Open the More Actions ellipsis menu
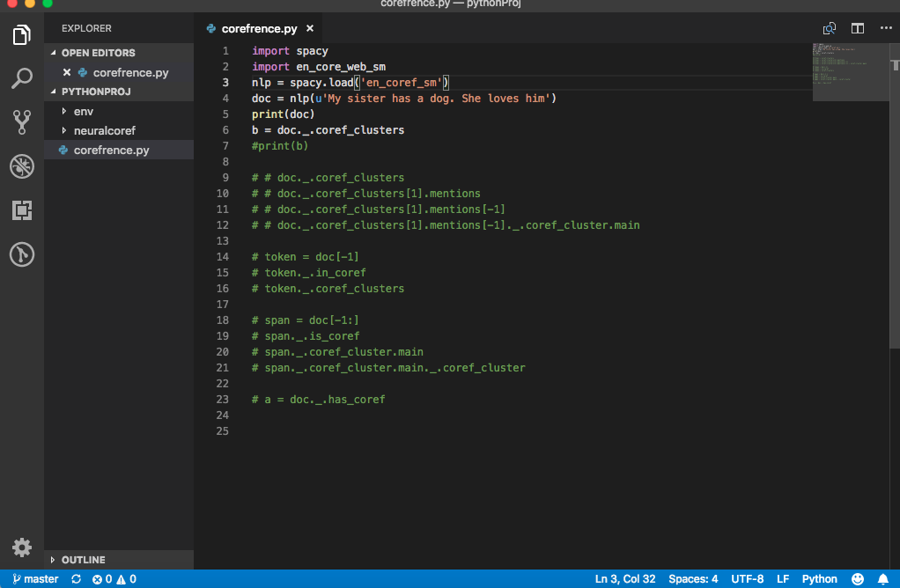Viewport: 900px width, 588px height. (886, 28)
